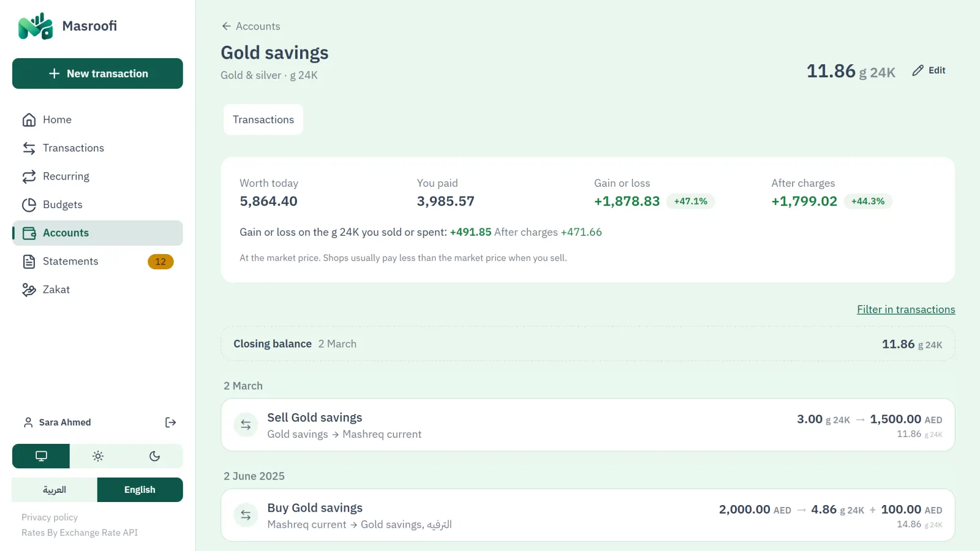Screen dimensions: 980x551
Task: Click the sign out icon
Action: click(x=171, y=422)
